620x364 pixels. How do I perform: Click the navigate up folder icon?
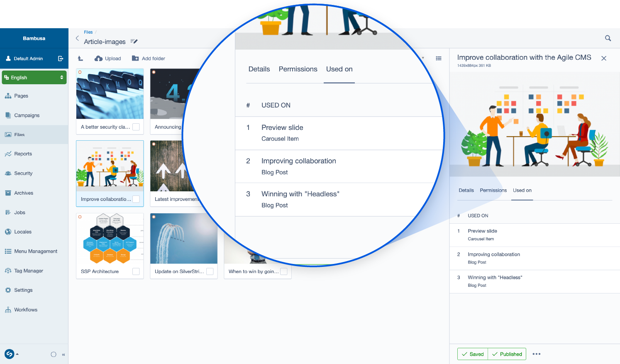81,59
